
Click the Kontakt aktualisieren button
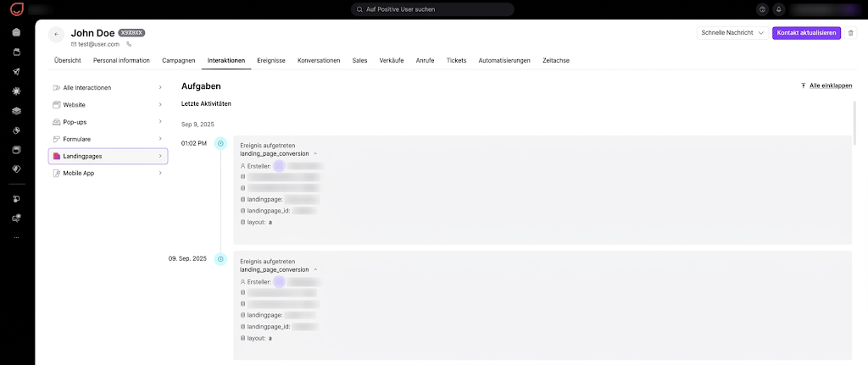[x=807, y=33]
